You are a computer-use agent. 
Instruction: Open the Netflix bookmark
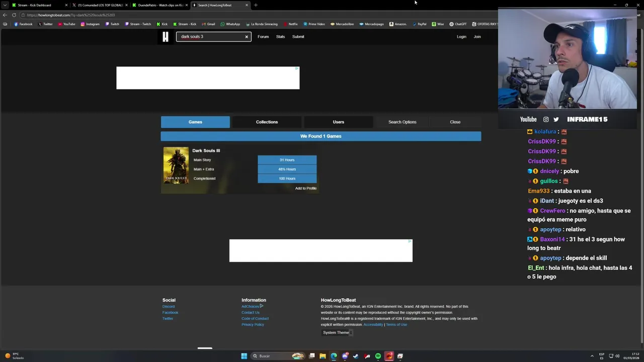(290, 24)
